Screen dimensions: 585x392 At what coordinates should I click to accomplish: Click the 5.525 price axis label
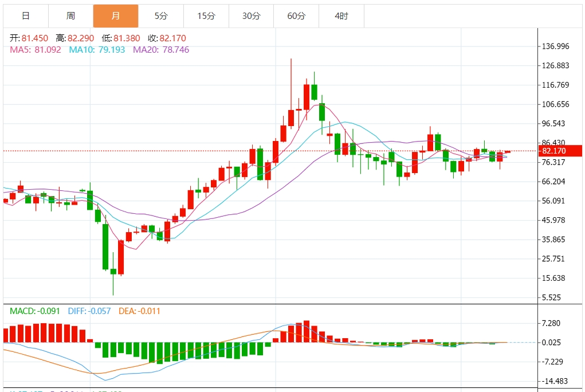pos(551,297)
